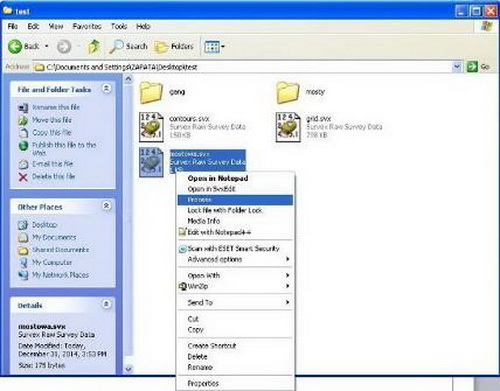Choose Scan with ESET Smart Security
The height and width of the screenshot is (391, 500).
pos(235,248)
